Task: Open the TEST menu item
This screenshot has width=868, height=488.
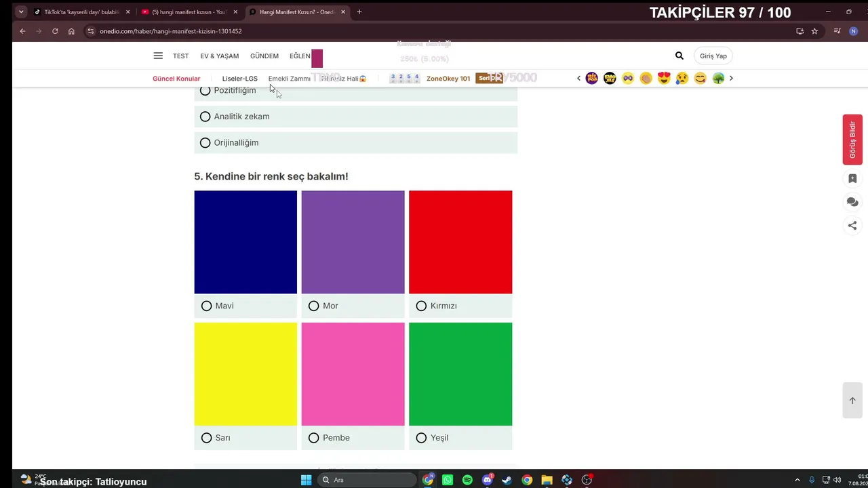Action: (x=180, y=56)
